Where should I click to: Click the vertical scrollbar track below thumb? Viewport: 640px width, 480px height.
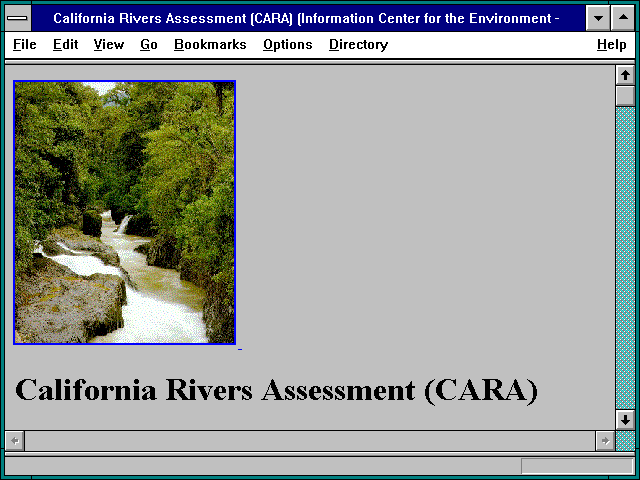pos(625,258)
